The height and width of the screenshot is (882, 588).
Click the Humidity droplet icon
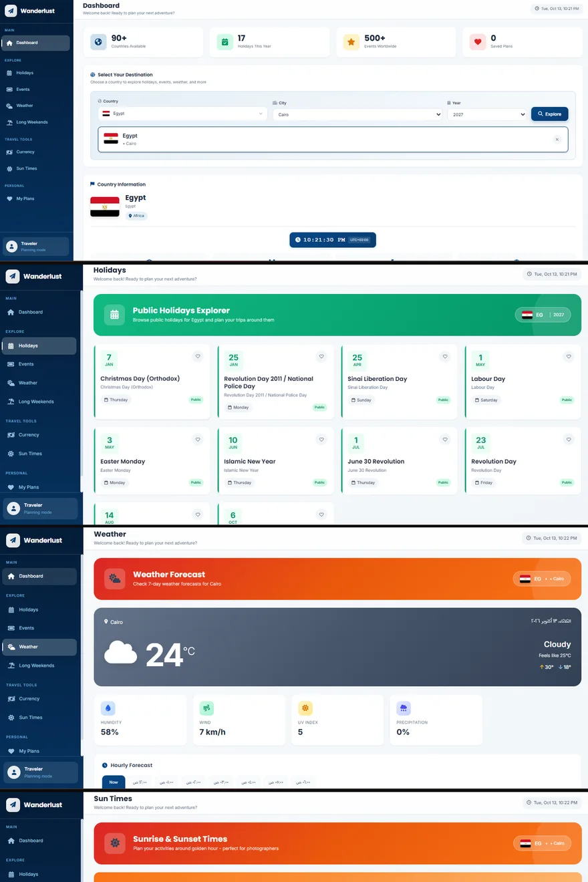click(108, 708)
